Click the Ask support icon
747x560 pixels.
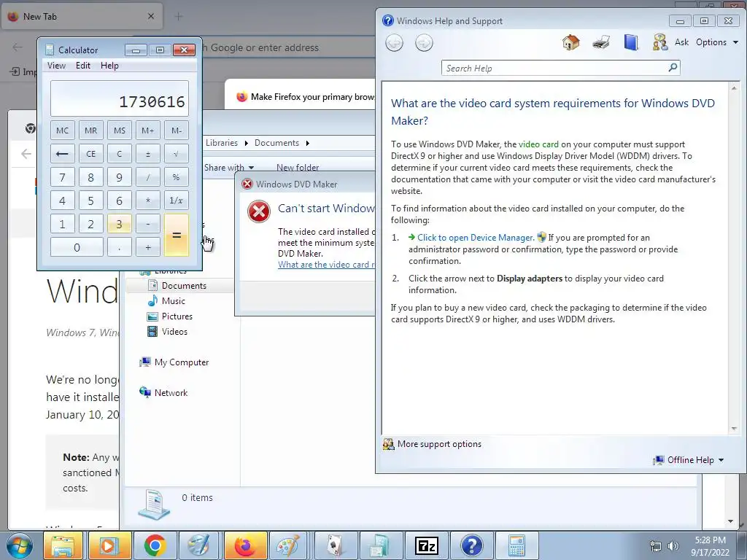click(x=659, y=42)
